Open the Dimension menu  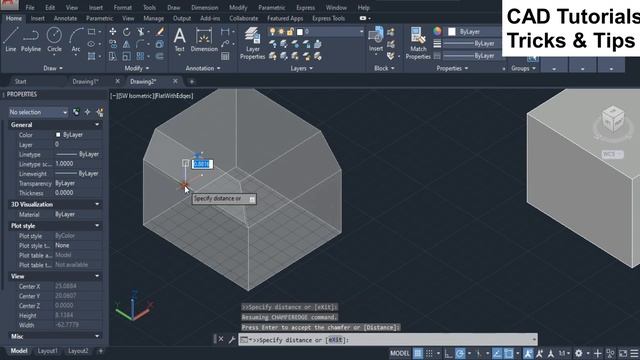click(x=204, y=7)
